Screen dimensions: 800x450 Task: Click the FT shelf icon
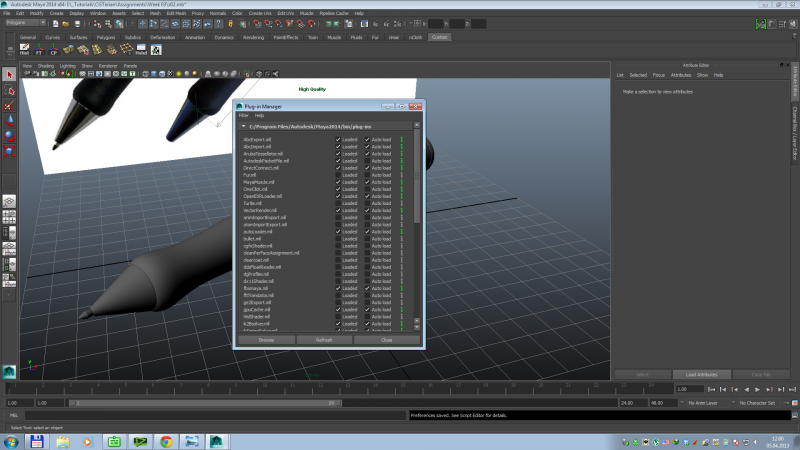click(40, 49)
